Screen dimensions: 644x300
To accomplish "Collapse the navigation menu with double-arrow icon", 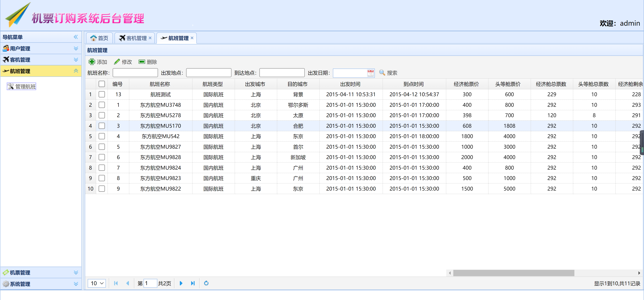I will [75, 37].
